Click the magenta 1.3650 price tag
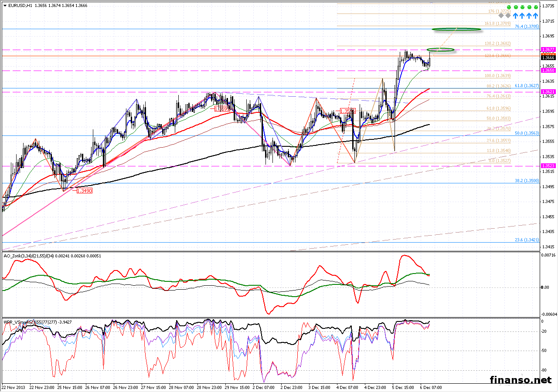 point(548,70)
